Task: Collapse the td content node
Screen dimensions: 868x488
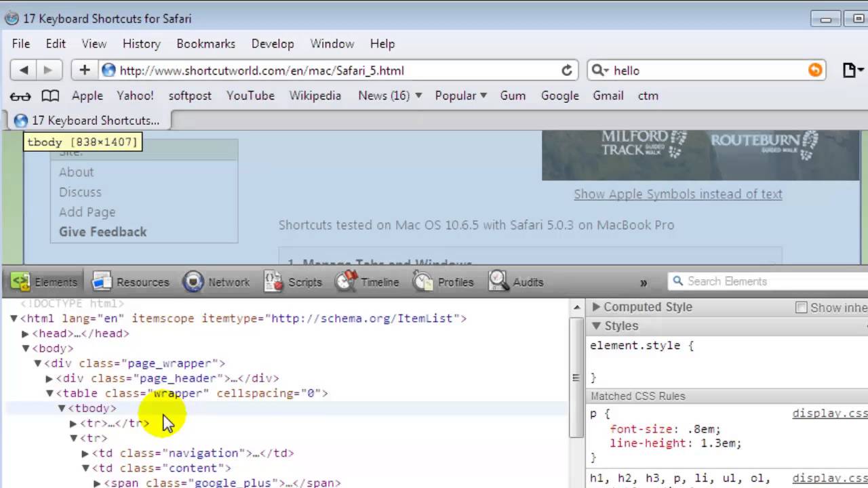Action: coord(86,468)
